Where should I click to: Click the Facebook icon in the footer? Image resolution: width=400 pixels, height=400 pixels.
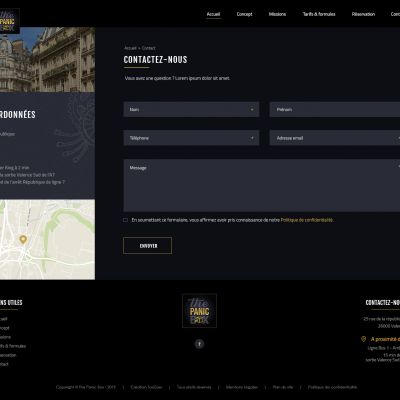199,344
